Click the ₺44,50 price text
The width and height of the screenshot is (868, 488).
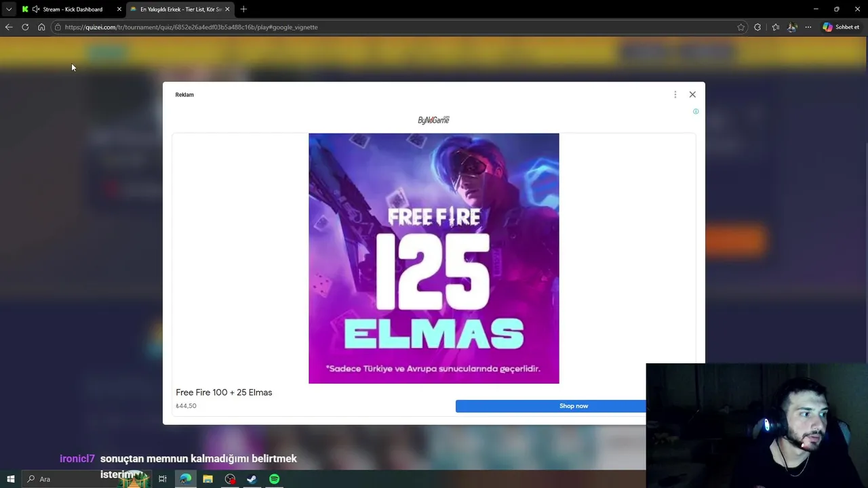(x=186, y=406)
